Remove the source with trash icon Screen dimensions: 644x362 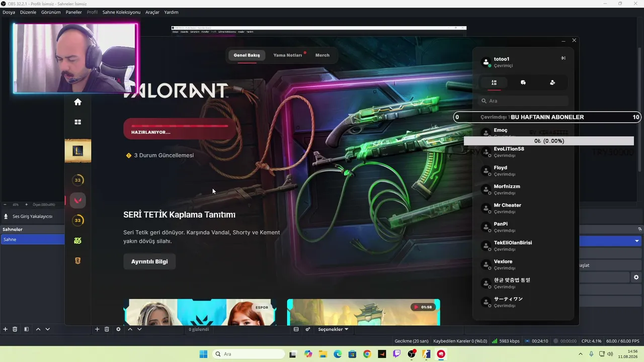point(107,329)
